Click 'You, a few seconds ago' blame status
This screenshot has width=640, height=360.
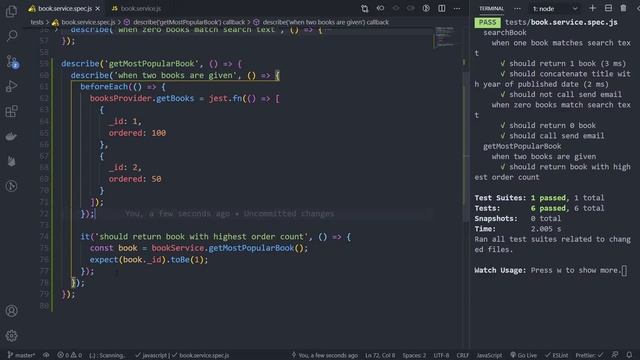point(324,355)
